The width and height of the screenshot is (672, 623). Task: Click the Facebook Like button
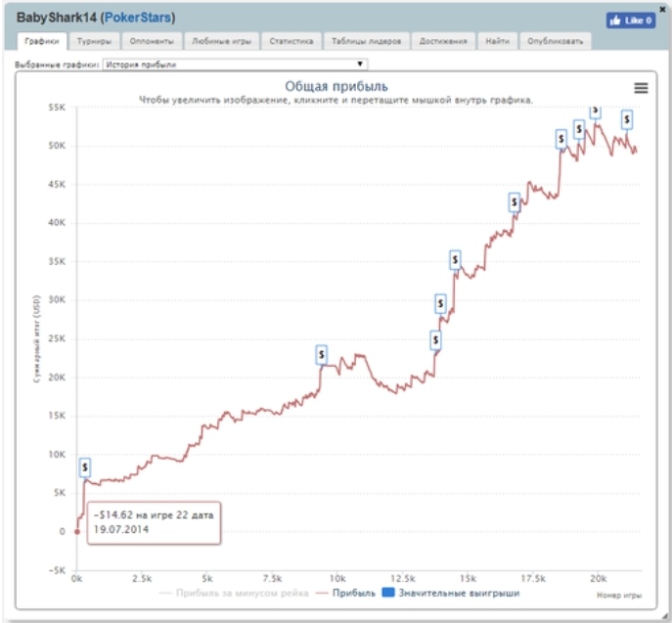click(x=630, y=20)
